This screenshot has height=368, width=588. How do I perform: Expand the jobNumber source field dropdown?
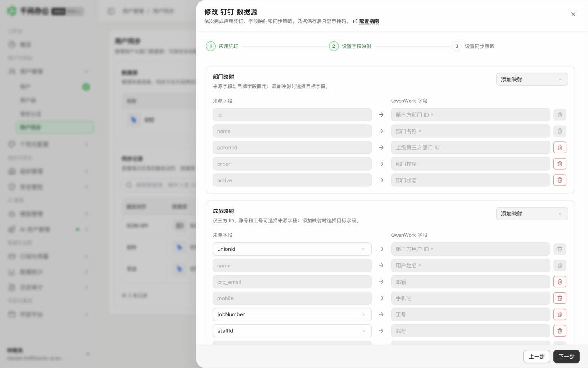coord(292,314)
